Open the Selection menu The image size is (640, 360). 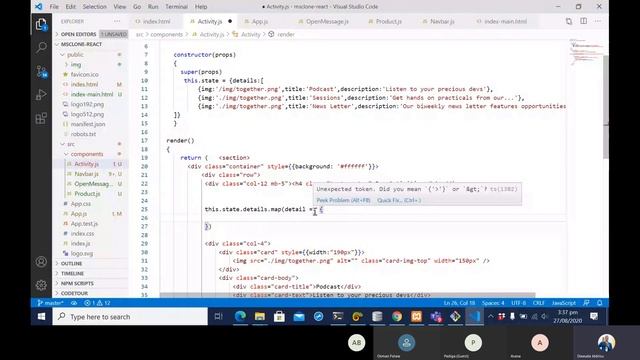(x=94, y=7)
